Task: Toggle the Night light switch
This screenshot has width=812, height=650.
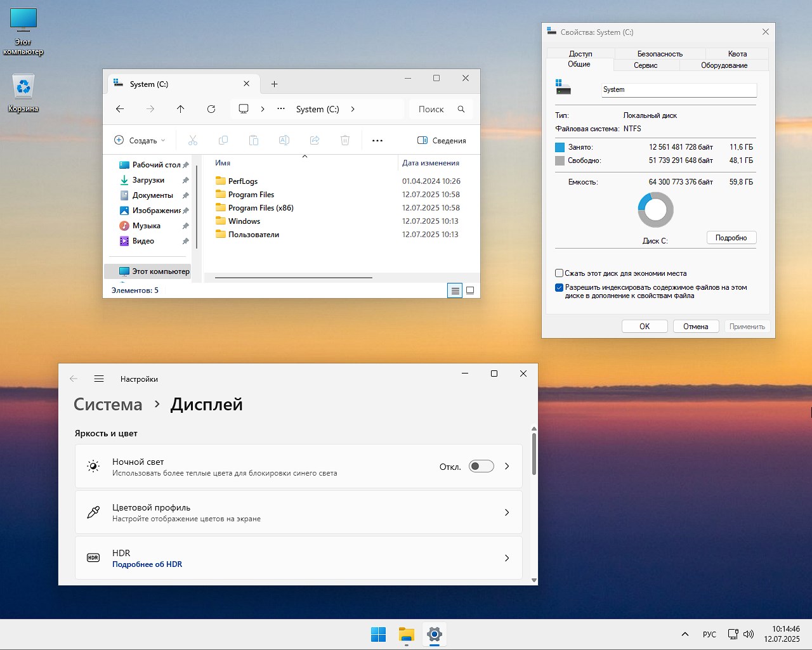Action: point(481,466)
